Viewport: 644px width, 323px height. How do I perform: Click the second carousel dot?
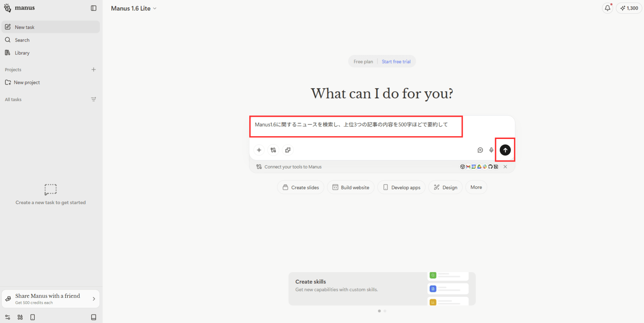(385, 311)
